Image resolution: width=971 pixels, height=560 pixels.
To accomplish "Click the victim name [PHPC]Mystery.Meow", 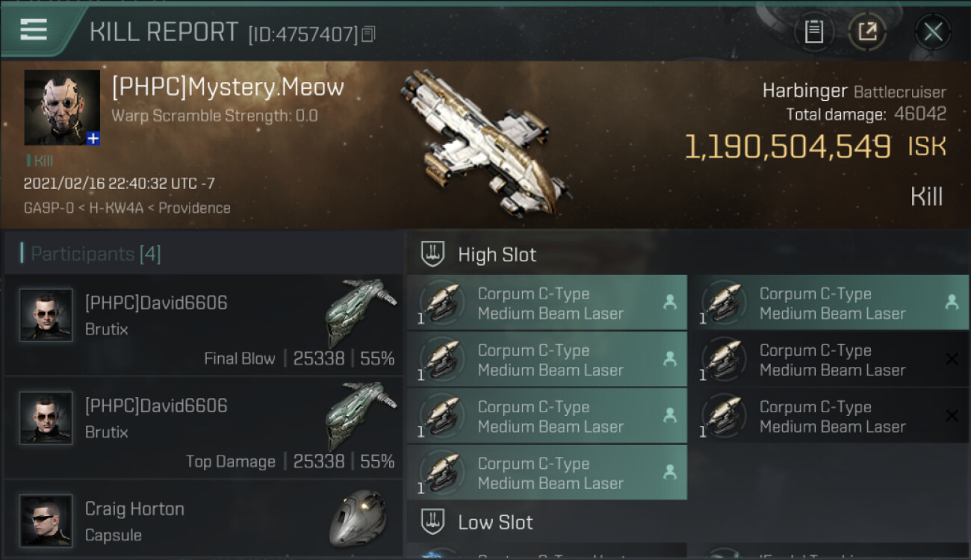I will click(x=228, y=87).
